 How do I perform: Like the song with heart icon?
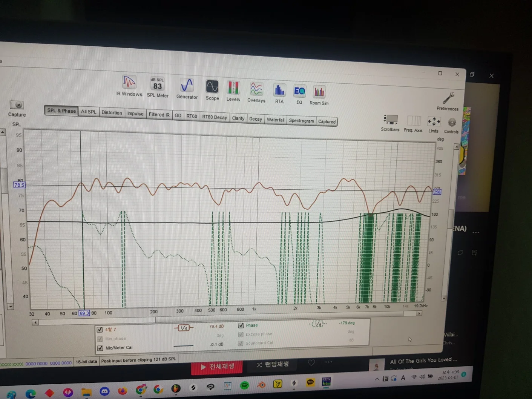[x=311, y=363]
